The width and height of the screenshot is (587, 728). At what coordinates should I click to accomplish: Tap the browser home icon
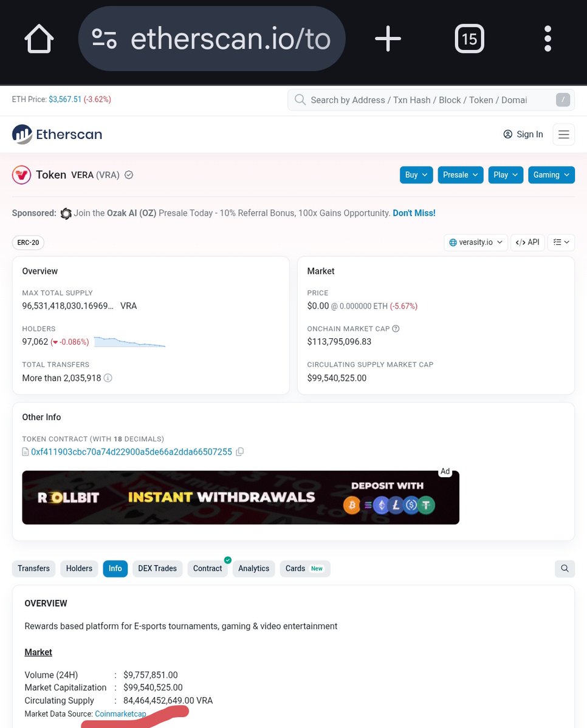coord(39,38)
